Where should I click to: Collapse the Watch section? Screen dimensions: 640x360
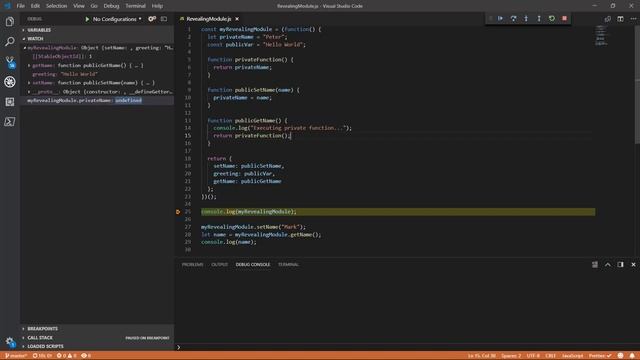98,39
